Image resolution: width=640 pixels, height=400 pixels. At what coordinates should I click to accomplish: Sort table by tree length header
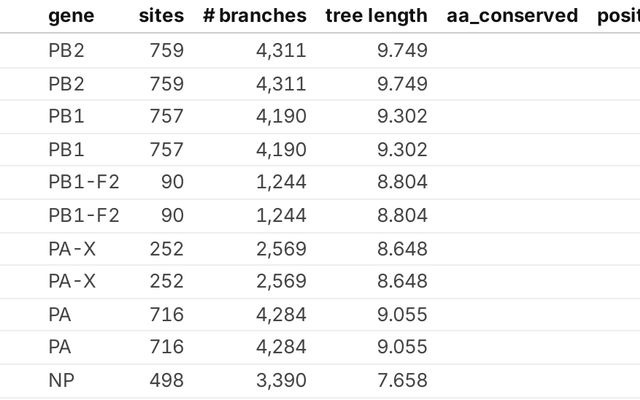pos(376,16)
